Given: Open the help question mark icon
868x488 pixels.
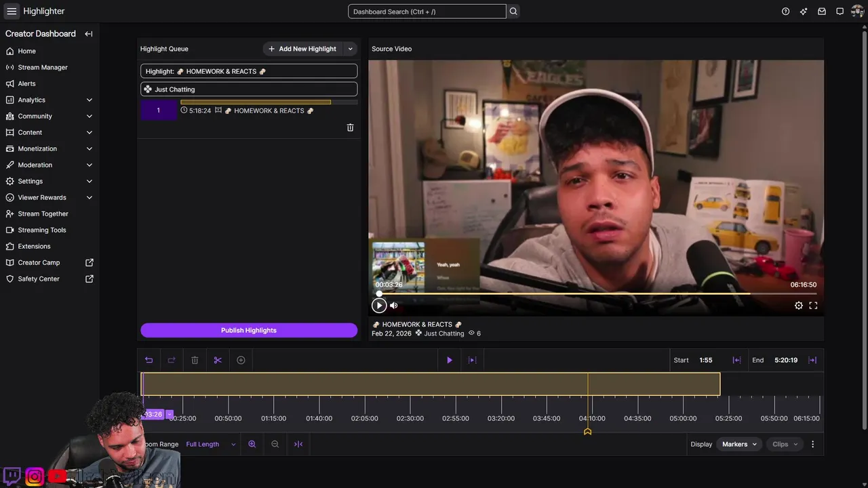Looking at the screenshot, I should 785,12.
